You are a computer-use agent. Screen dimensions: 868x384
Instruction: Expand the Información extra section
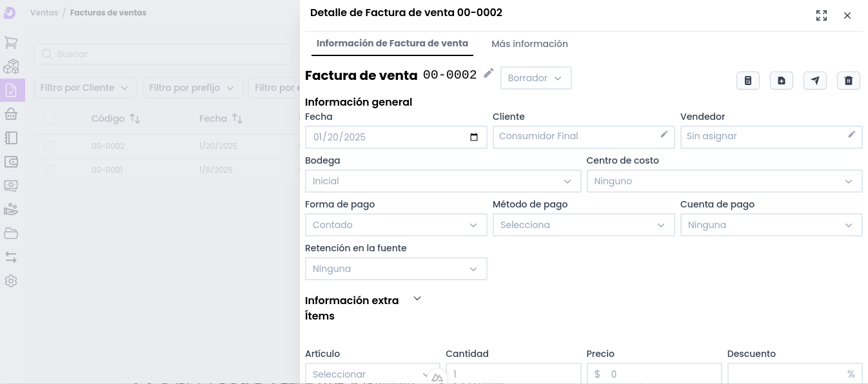click(417, 298)
